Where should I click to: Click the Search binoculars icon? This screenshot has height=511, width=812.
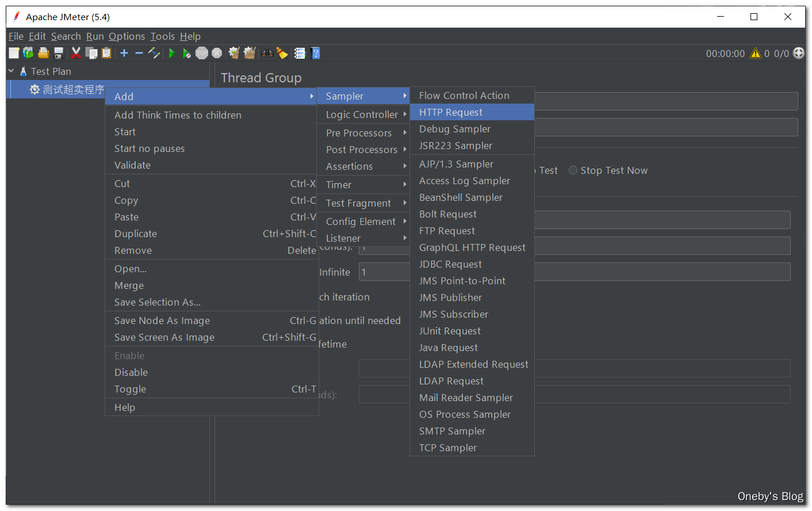click(267, 53)
